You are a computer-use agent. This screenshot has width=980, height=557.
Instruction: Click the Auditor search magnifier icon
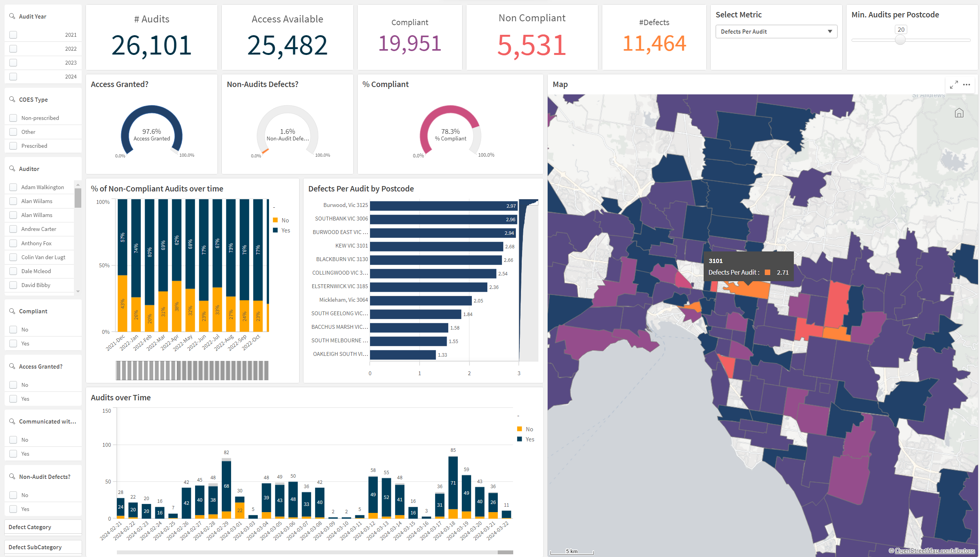tap(12, 169)
